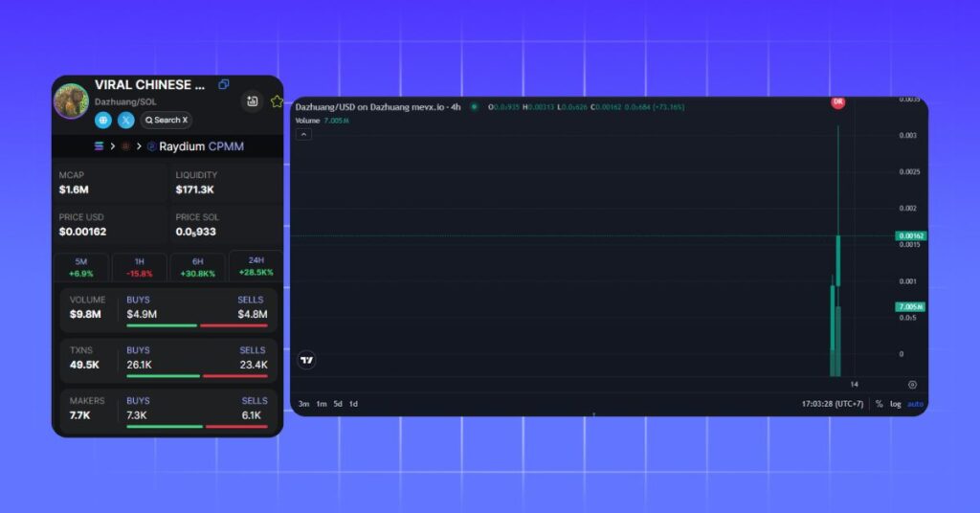This screenshot has width=980, height=513.
Task: Click the Raydium CPMM pool link
Action: (195, 146)
